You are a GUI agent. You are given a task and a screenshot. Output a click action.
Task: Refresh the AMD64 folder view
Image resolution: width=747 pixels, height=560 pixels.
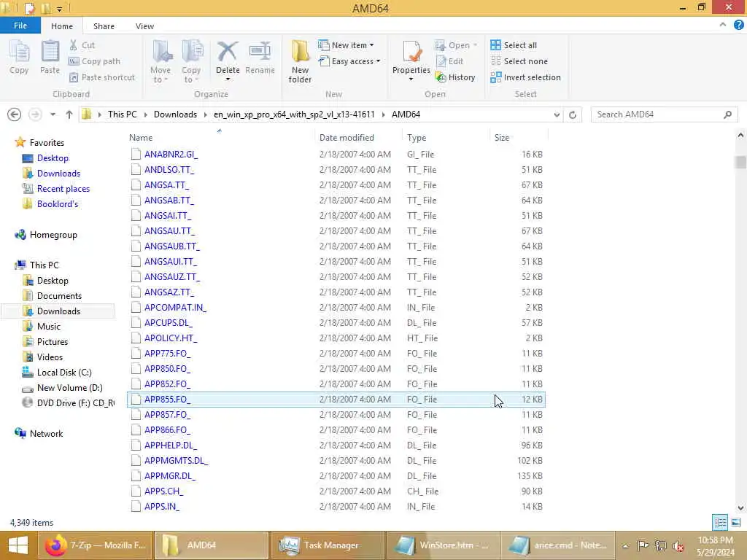click(x=573, y=114)
